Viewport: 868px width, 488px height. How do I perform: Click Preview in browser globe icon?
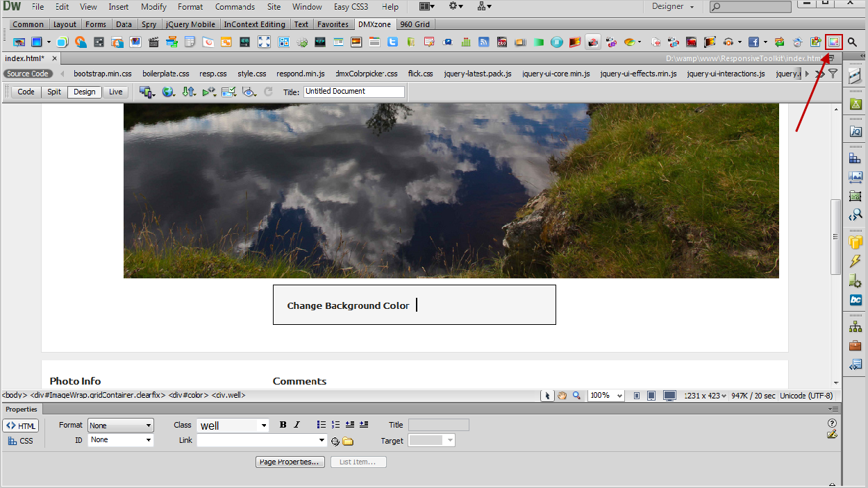coord(168,92)
